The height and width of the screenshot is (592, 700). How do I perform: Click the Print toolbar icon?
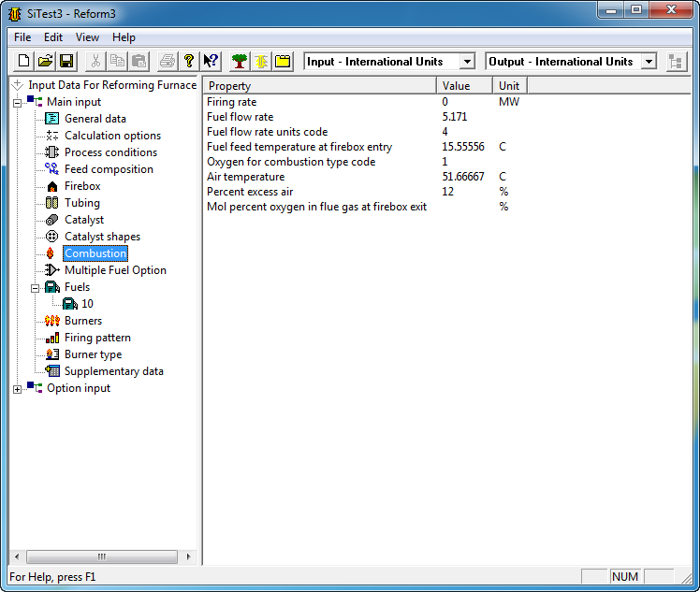pyautogui.click(x=168, y=61)
